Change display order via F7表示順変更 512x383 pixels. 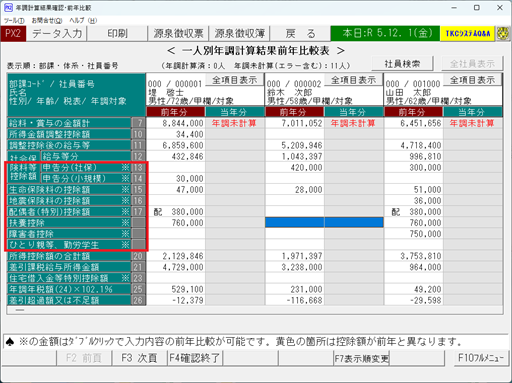(x=362, y=359)
